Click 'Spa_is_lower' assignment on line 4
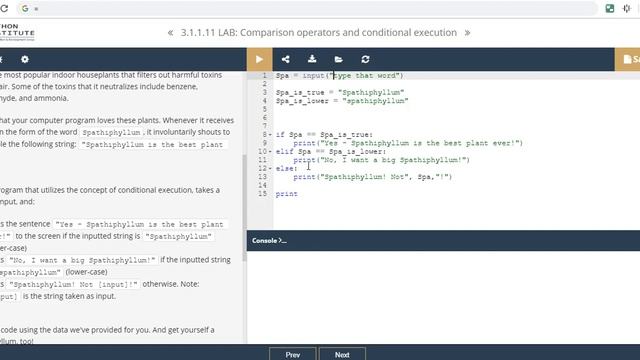The height and width of the screenshot is (360, 640). tap(342, 101)
